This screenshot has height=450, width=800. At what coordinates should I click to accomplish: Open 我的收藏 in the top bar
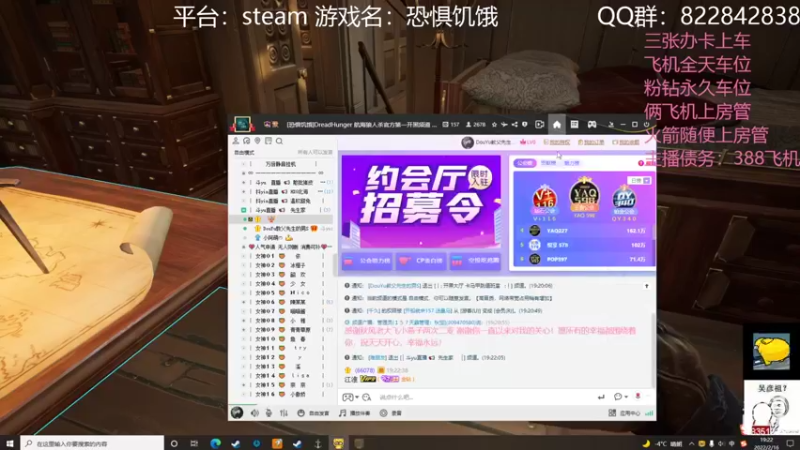626,142
